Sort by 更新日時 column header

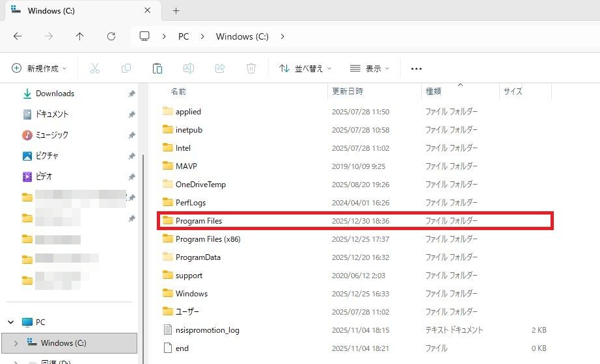[348, 92]
